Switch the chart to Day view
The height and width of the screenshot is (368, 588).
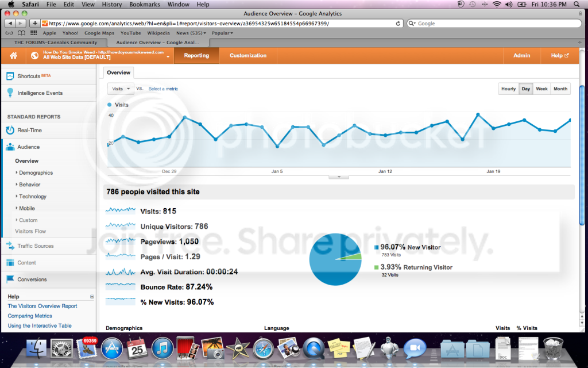[x=526, y=89]
